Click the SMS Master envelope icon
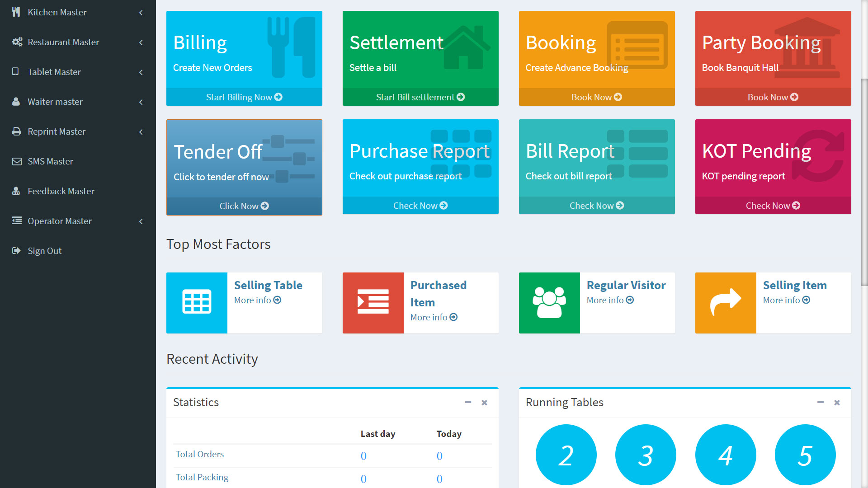Screen dimensions: 868x488 [17, 161]
